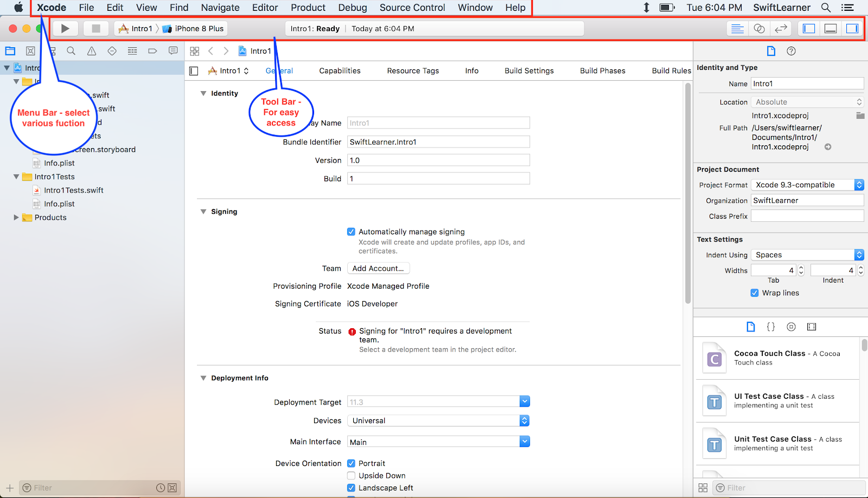This screenshot has width=868, height=498.
Task: Click the Bundle Identifier field
Action: [x=438, y=142]
